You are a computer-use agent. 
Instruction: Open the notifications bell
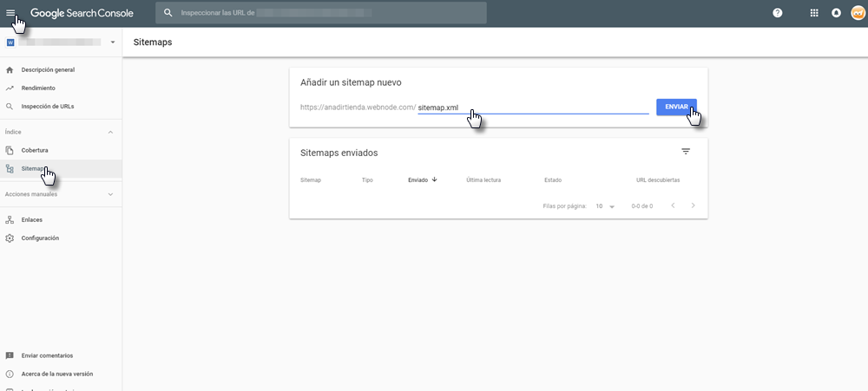coord(836,13)
